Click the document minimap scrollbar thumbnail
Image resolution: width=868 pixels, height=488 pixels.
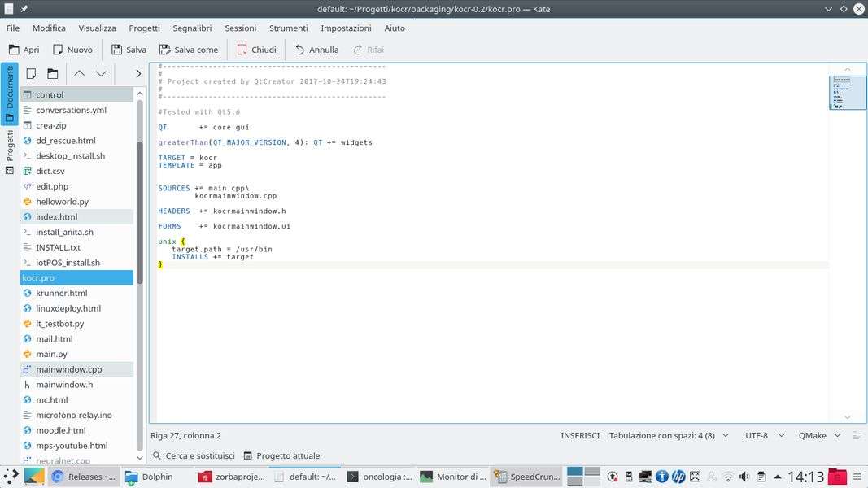pyautogui.click(x=848, y=93)
